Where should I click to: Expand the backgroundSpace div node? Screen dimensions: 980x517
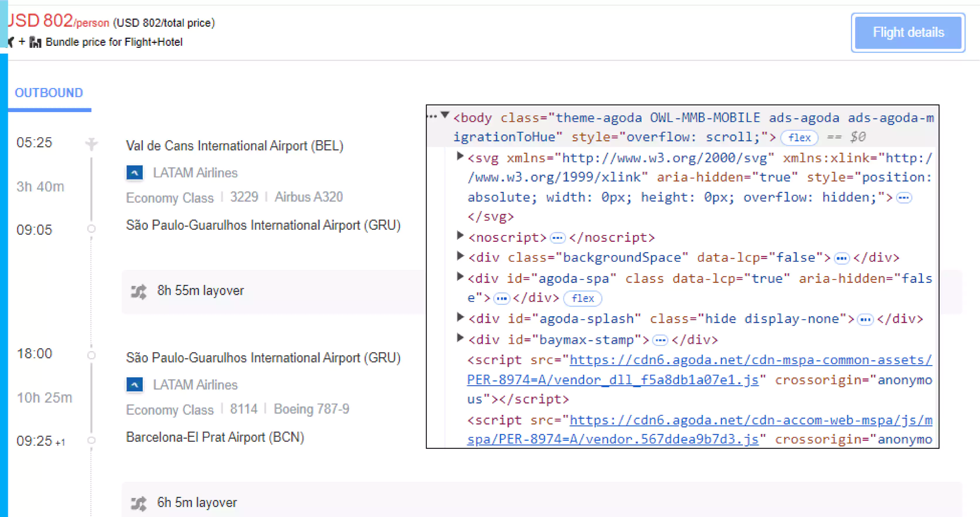tap(460, 256)
